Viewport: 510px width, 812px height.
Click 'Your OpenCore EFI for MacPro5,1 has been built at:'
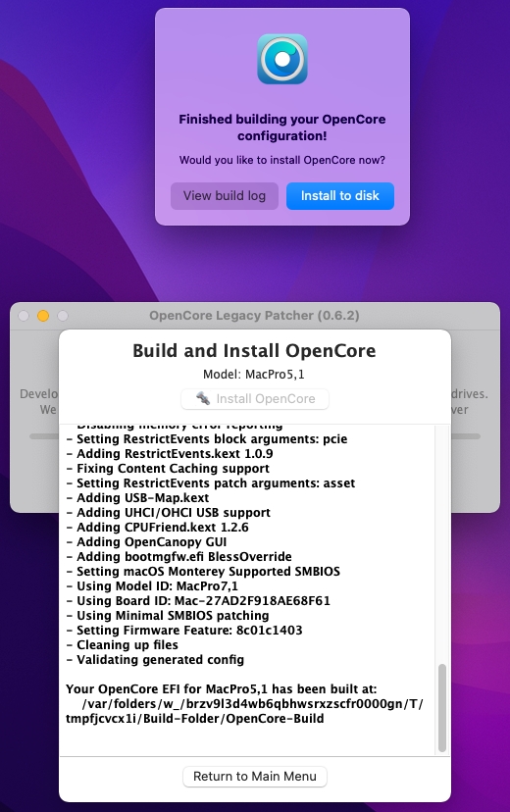221,689
